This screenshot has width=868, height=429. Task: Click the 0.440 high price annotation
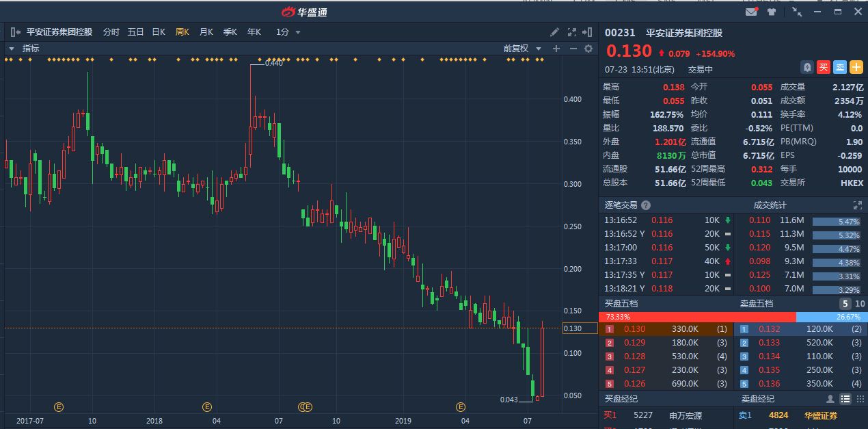click(273, 63)
